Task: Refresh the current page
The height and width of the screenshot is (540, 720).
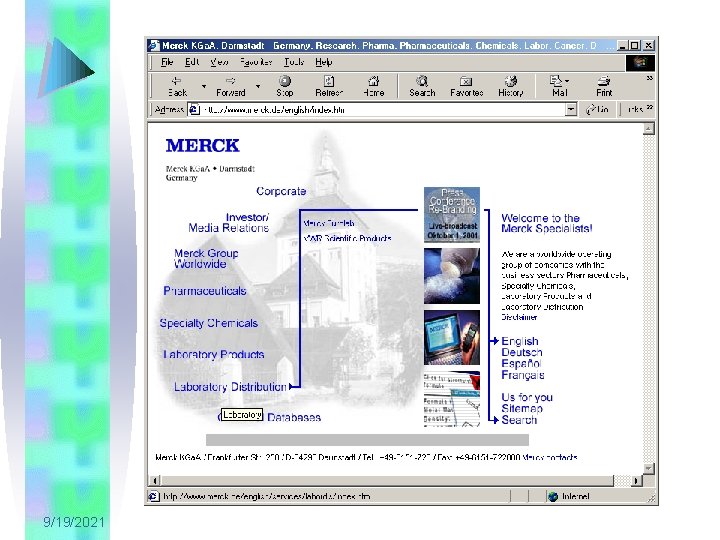Action: 329,86
